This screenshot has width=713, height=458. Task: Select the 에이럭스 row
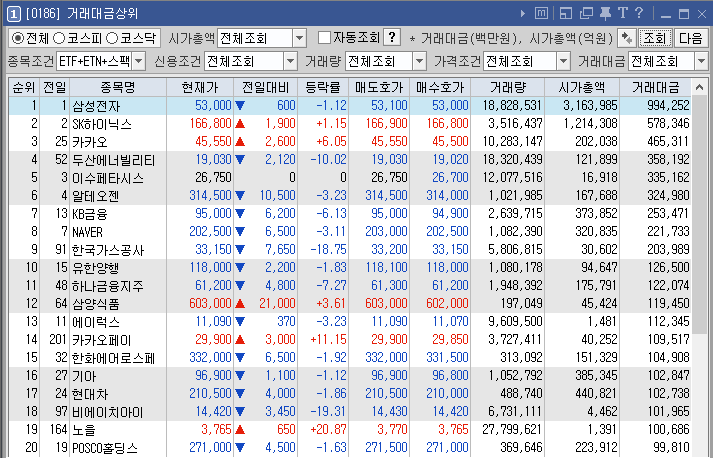coord(350,322)
